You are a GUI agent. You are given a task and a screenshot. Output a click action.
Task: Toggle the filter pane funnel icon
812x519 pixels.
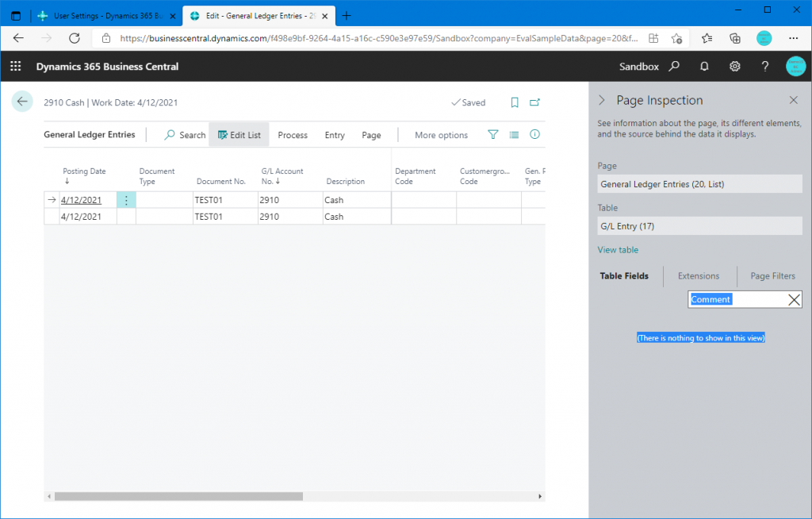pos(493,135)
